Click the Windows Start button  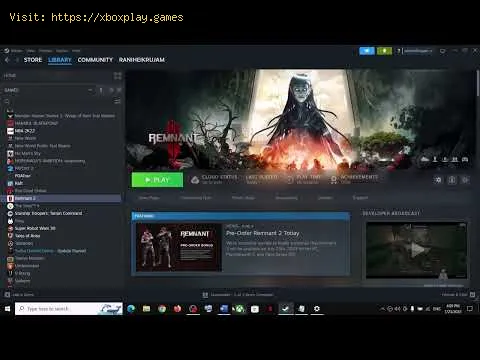pos(7,309)
